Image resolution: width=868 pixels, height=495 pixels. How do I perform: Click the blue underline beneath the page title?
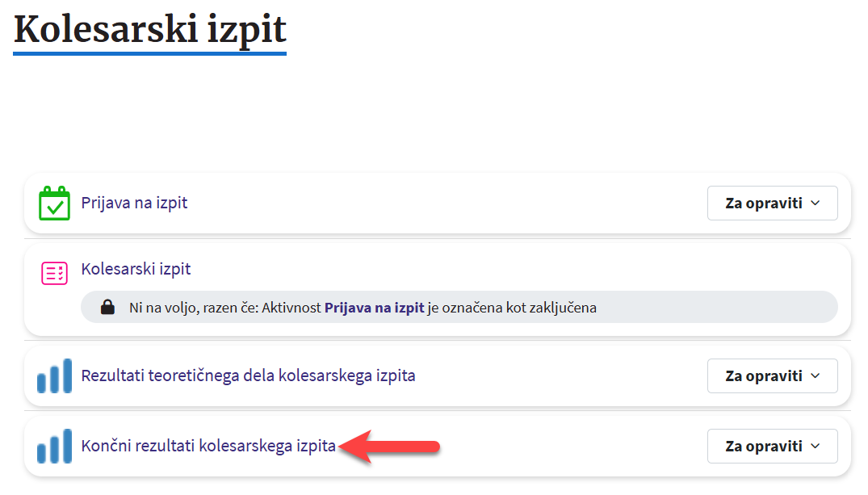(150, 53)
